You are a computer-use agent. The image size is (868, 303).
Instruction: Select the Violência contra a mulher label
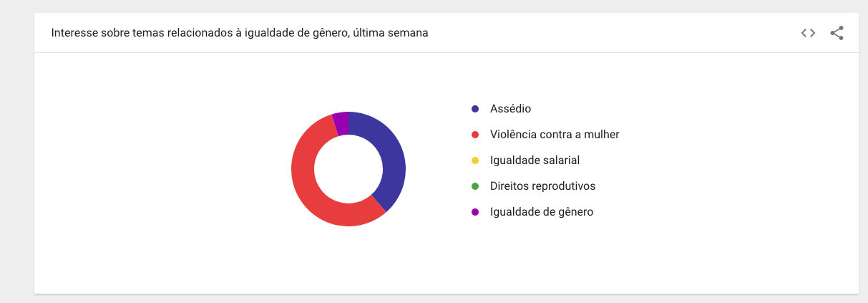click(x=554, y=135)
